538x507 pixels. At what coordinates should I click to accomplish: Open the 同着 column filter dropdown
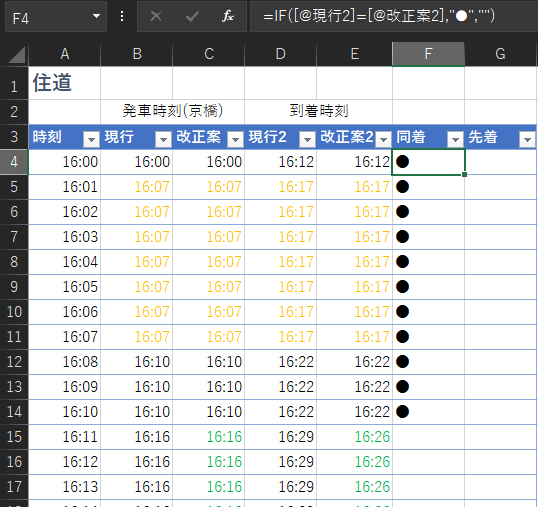coord(456,139)
